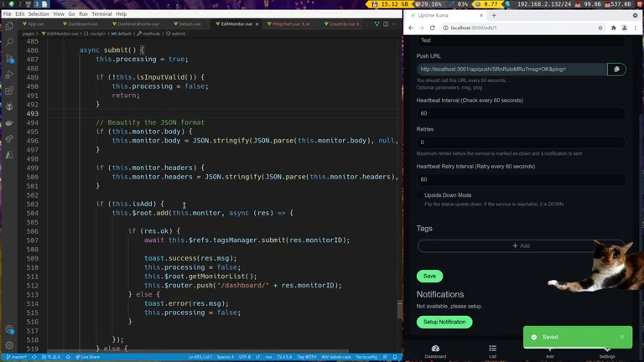Click the VS Code editor vertical scrollbar thumb
This screenshot has height=362, width=644.
400,310
